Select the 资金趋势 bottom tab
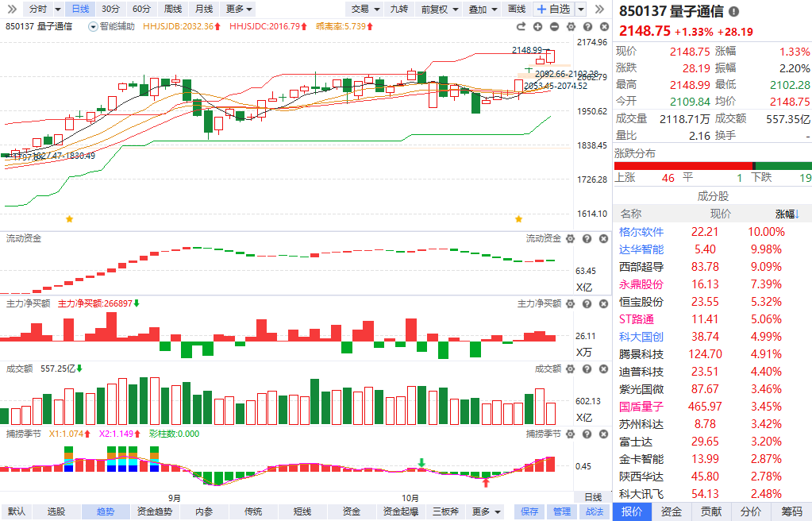 [154, 511]
